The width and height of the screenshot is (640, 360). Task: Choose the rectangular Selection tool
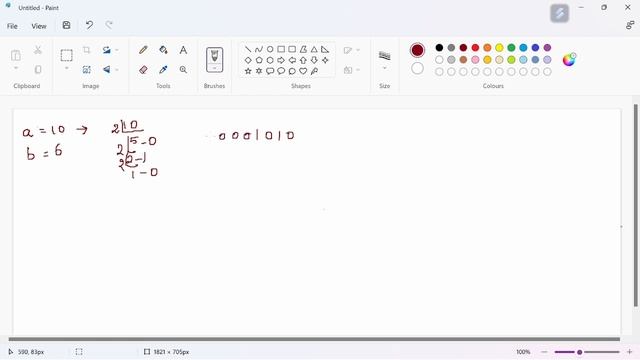67,55
